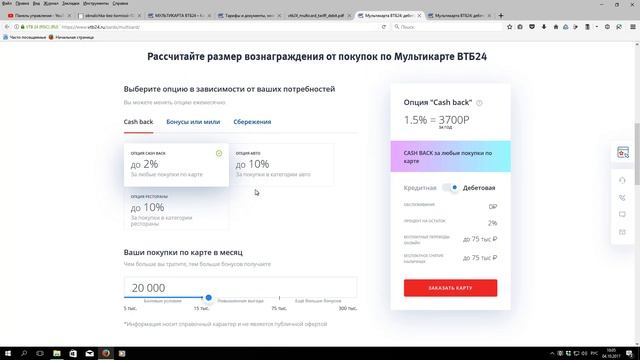Switch to the Бонусы или мили tab
Image resolution: width=640 pixels, height=360 pixels.
(193, 122)
